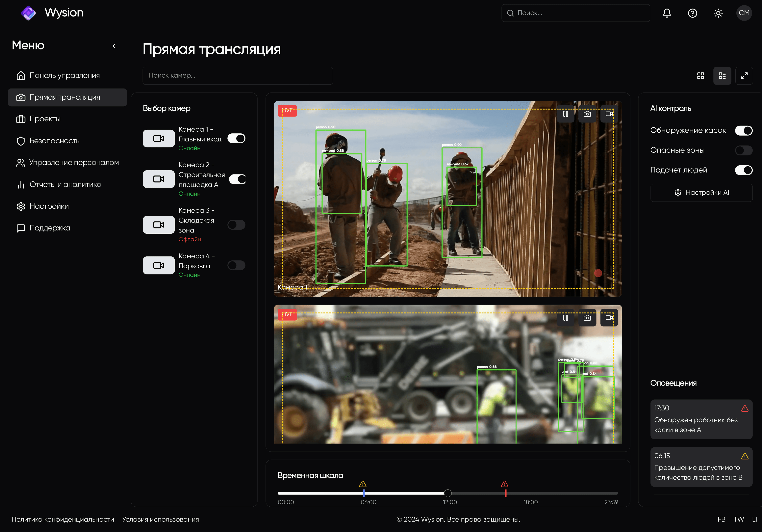Click the Временная шкала heading

pos(310,476)
